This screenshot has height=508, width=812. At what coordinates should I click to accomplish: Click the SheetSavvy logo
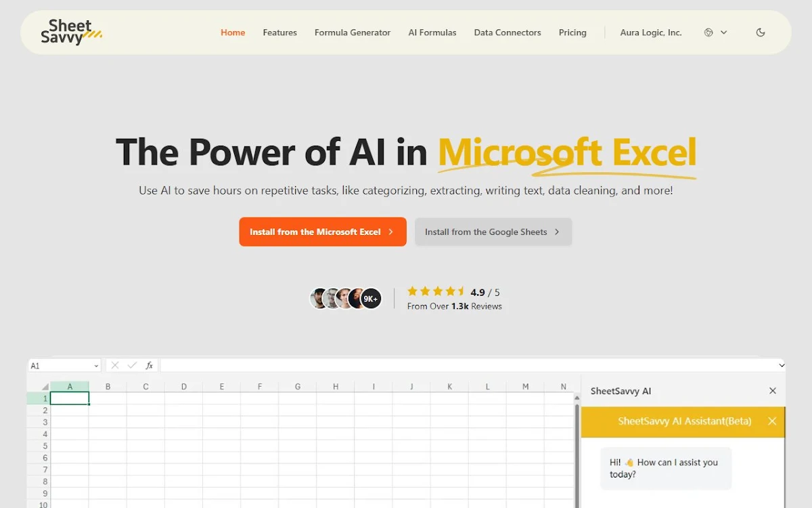[x=71, y=33]
